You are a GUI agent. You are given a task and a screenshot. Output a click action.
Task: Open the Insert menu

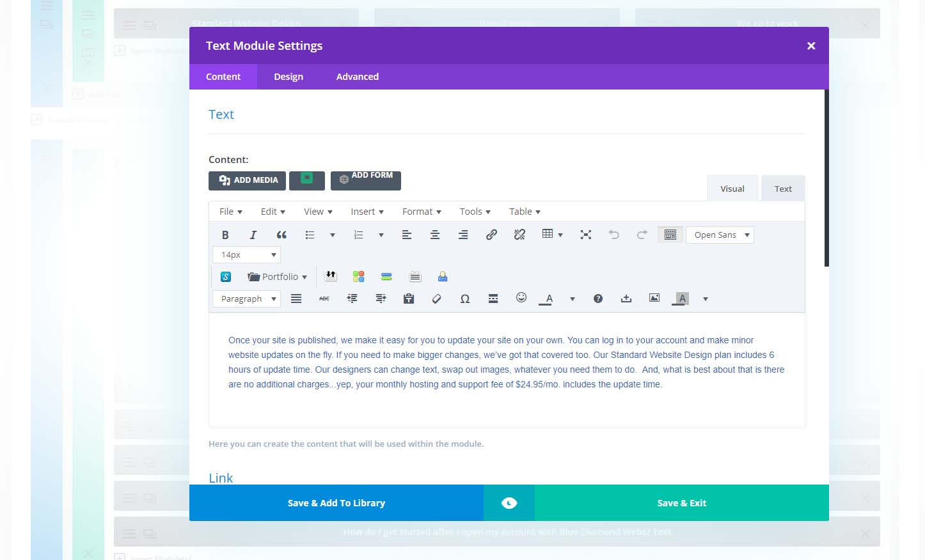[367, 212]
